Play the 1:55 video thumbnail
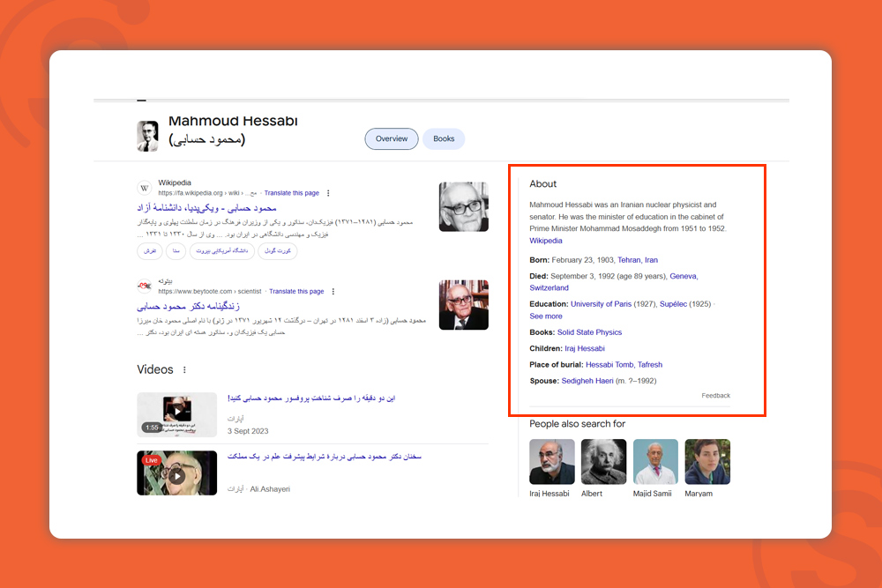 point(176,414)
